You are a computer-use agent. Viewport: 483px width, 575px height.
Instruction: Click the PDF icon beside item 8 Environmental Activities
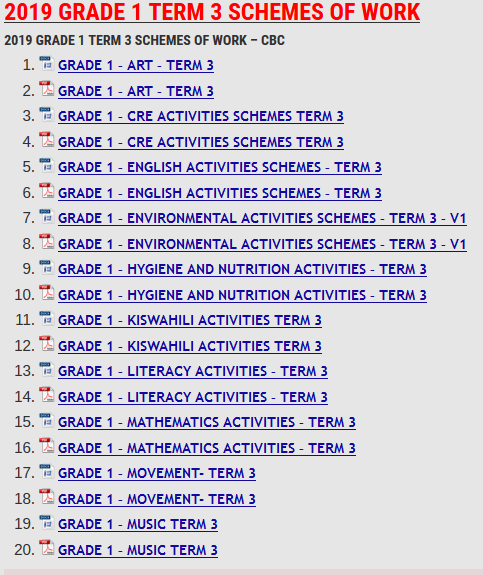coord(47,242)
